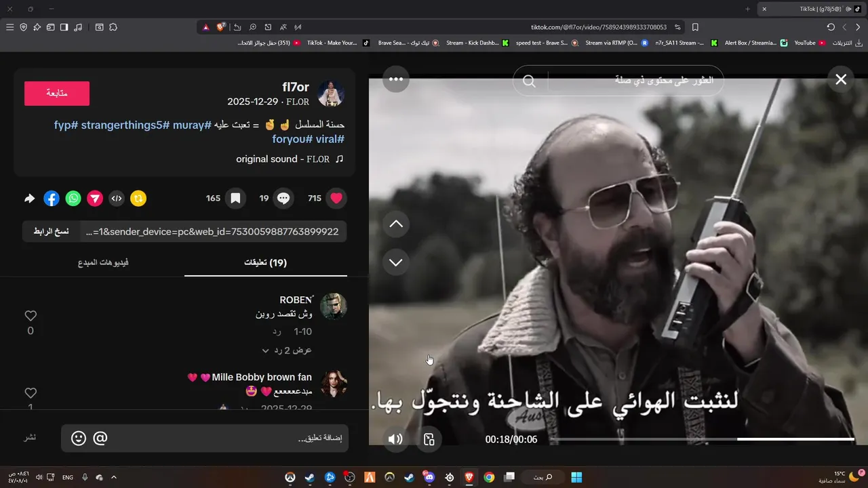The height and width of the screenshot is (488, 868).
Task: Reload the page
Action: (831, 27)
